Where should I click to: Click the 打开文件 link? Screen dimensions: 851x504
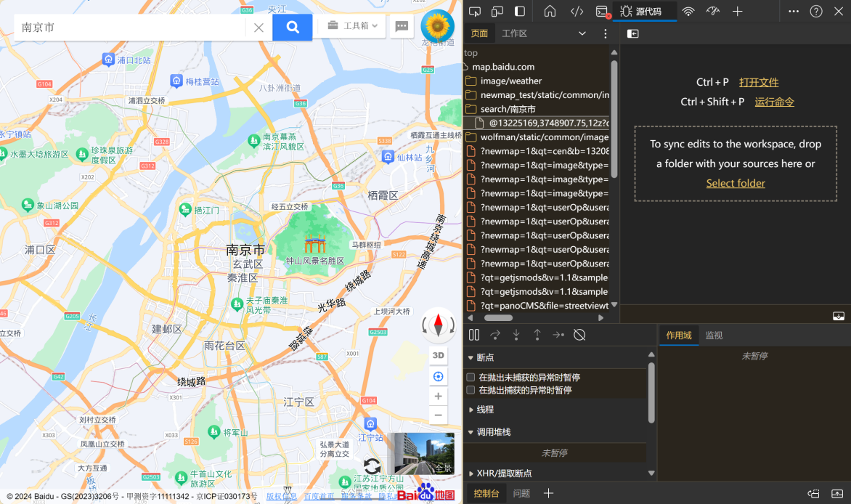pos(759,82)
